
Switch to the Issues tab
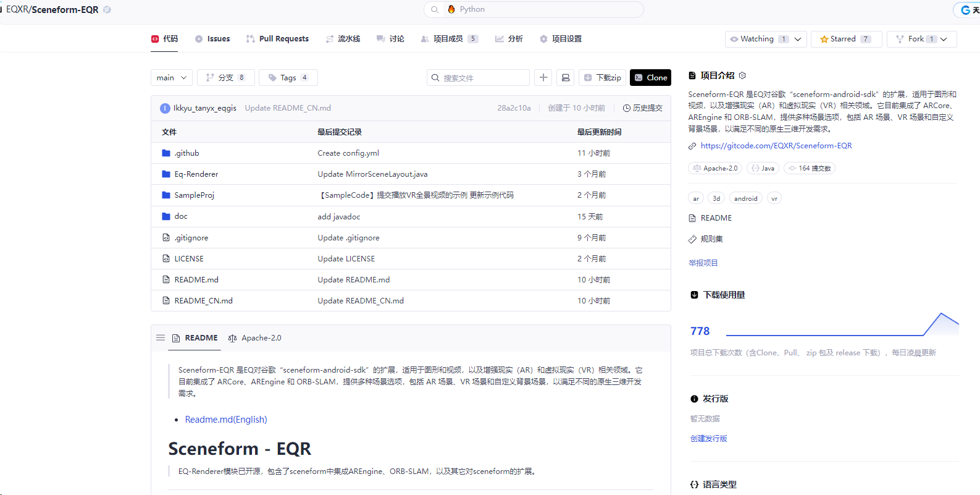pyautogui.click(x=212, y=39)
